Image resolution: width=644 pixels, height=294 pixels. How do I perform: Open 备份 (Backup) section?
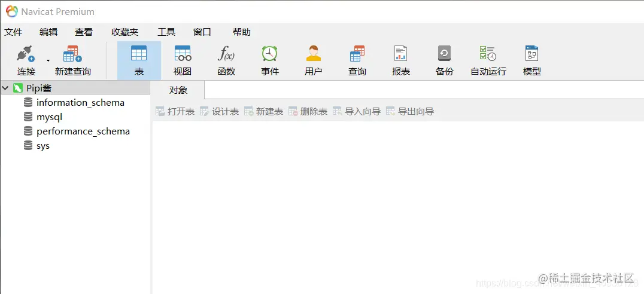(x=444, y=61)
